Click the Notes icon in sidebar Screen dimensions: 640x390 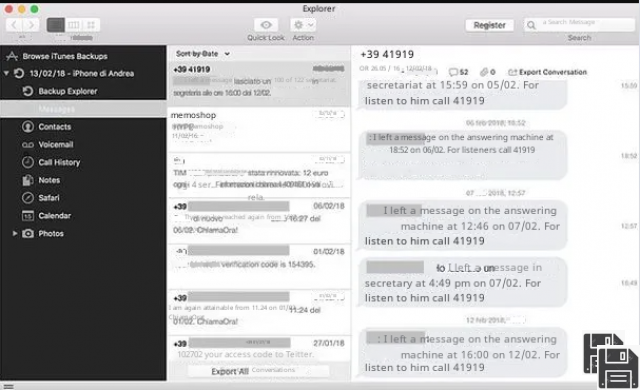coord(28,180)
